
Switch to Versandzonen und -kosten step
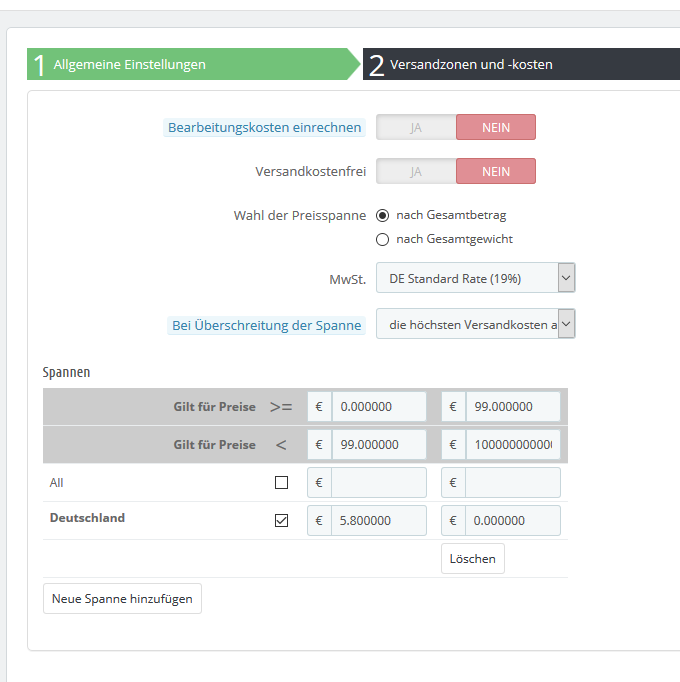click(x=520, y=64)
